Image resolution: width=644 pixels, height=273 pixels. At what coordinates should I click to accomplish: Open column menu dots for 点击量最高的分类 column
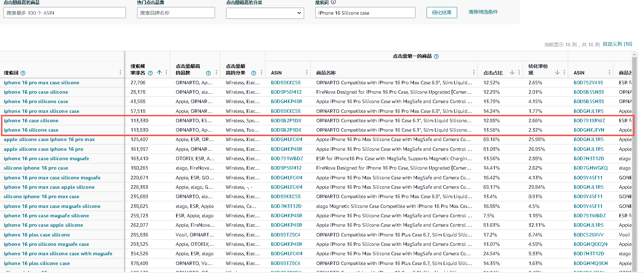click(262, 72)
